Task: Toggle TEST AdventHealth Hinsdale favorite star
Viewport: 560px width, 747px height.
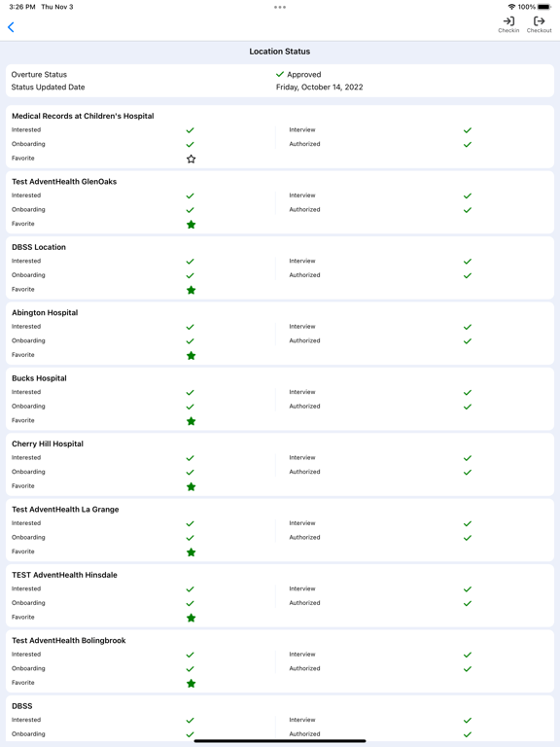Action: pos(191,618)
